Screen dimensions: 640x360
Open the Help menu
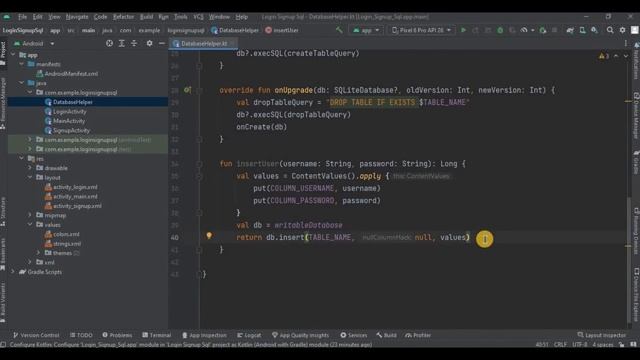(x=242, y=17)
